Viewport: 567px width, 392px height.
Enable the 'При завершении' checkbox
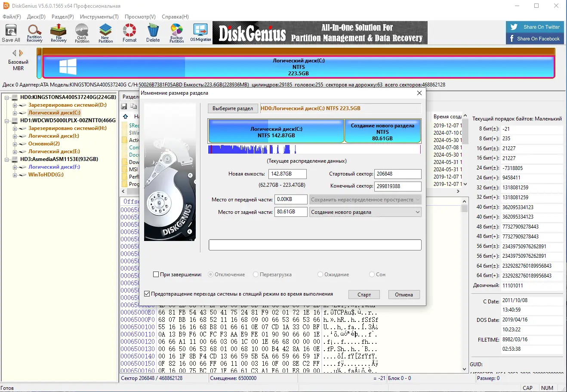click(x=156, y=275)
